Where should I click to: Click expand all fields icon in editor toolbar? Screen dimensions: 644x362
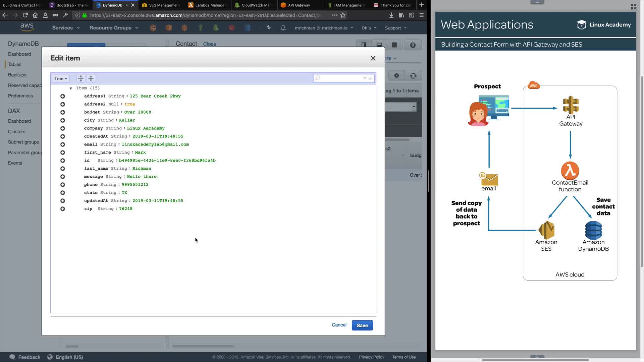click(80, 78)
